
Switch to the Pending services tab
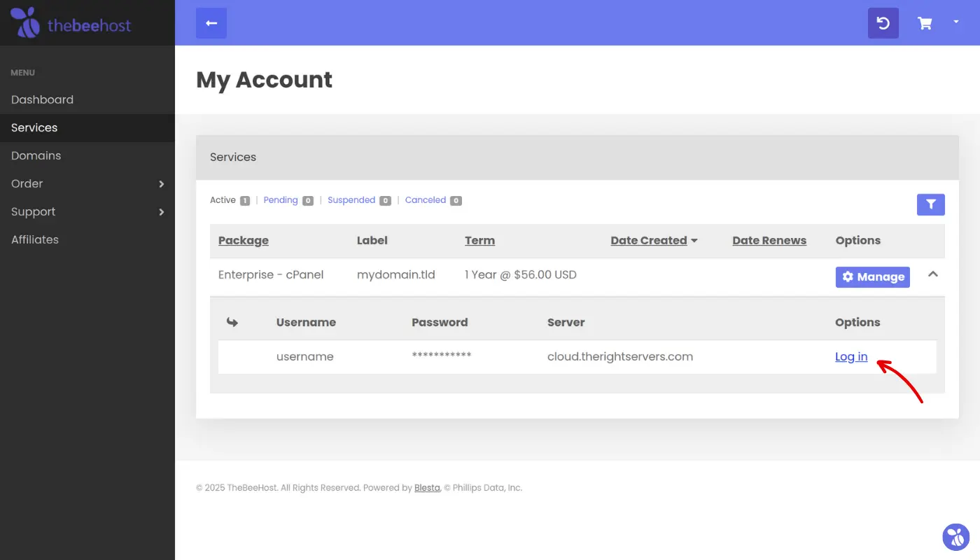[281, 200]
